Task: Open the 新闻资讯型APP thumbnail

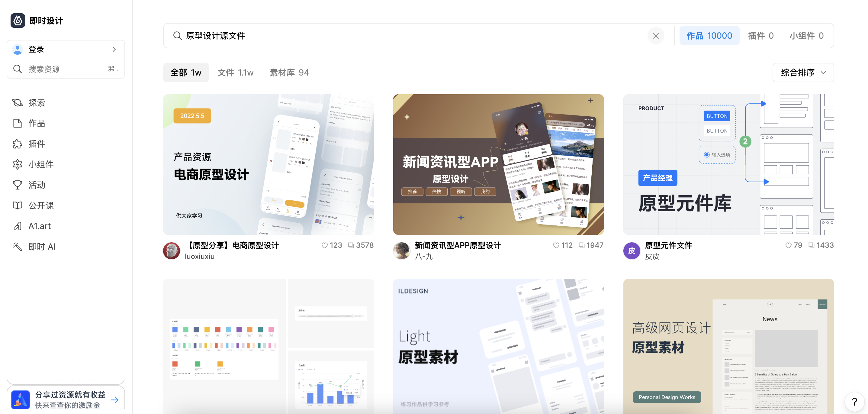Action: click(x=498, y=164)
